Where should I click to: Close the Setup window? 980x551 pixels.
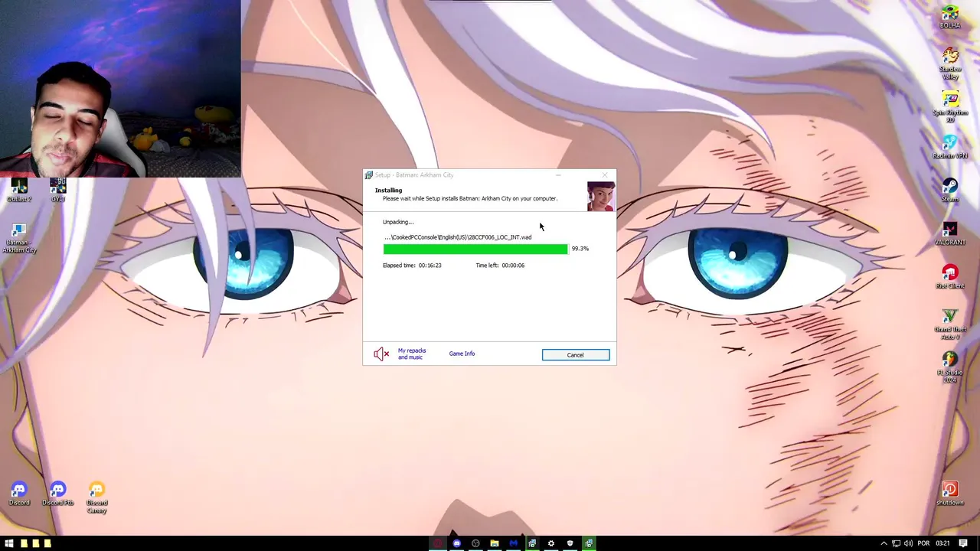(605, 175)
